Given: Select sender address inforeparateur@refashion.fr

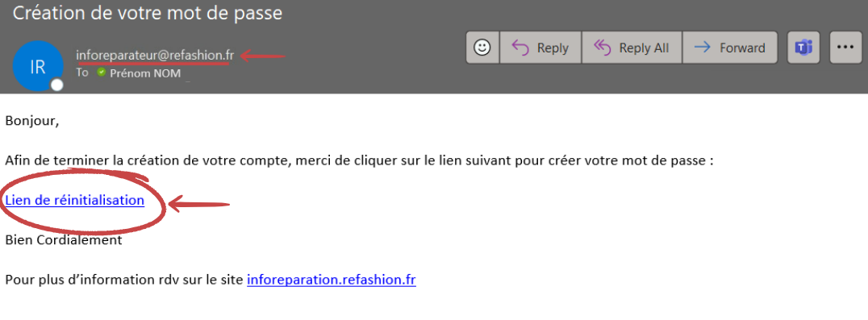Looking at the screenshot, I should point(155,56).
